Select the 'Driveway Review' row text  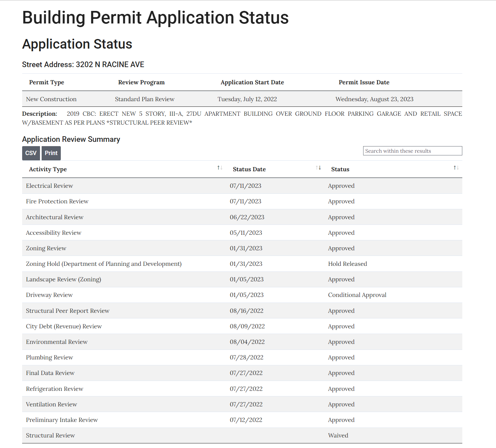pos(49,295)
